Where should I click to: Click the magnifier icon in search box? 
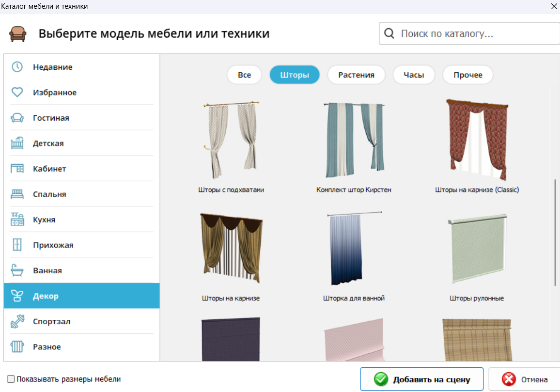click(389, 33)
